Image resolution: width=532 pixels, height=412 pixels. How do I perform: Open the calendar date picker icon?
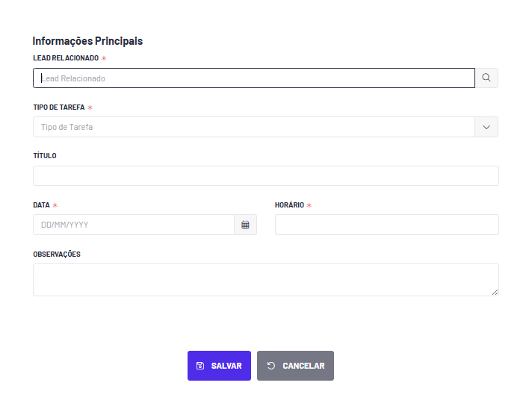tap(245, 225)
